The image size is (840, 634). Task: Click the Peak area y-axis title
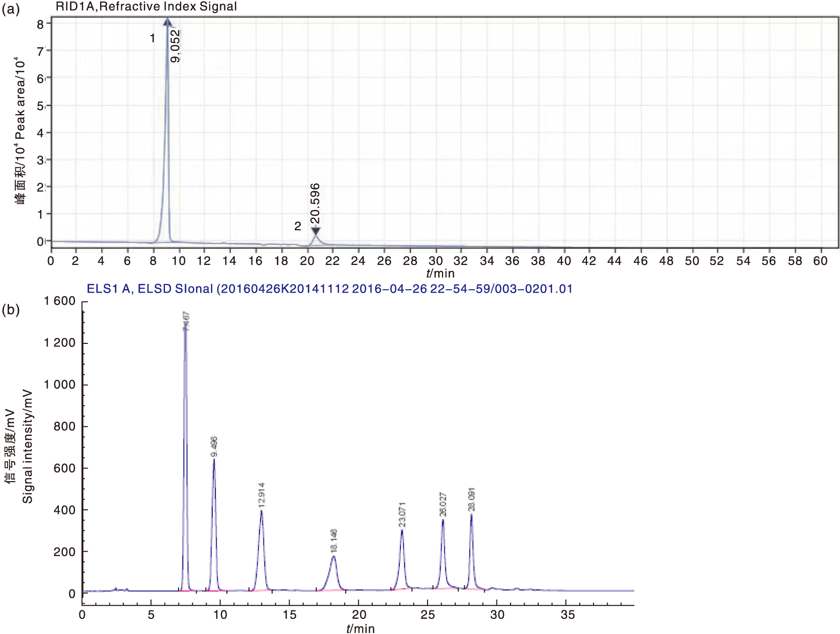(x=20, y=131)
